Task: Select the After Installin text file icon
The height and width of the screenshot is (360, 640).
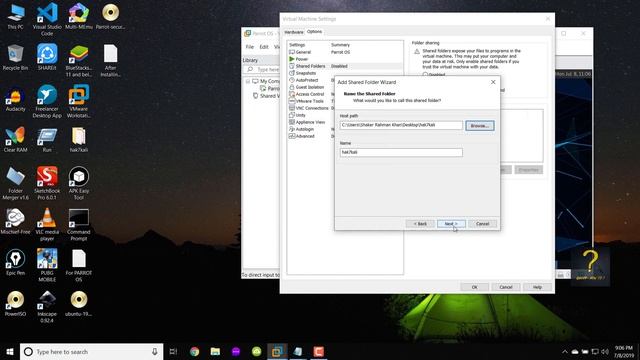Action: tap(110, 61)
